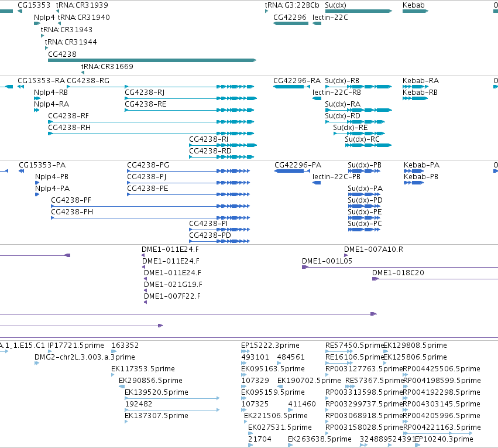498x448 pixels.
Task: Select the Su(dx) gene label
Action: point(336,5)
